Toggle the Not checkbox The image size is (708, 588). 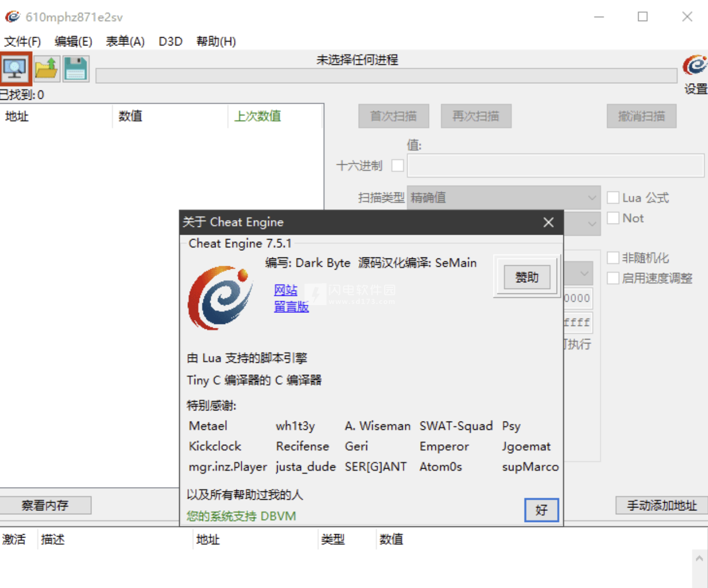(613, 218)
